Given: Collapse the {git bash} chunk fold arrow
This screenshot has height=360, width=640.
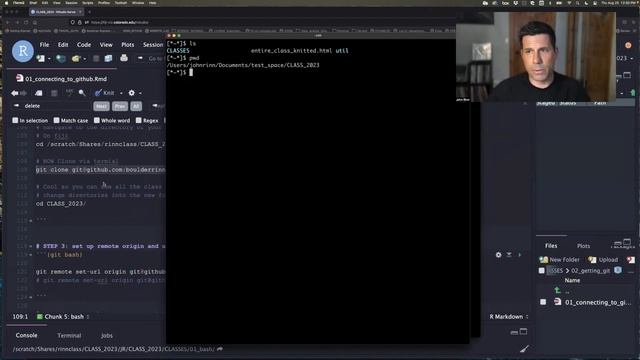Looking at the screenshot, I should click(31, 255).
